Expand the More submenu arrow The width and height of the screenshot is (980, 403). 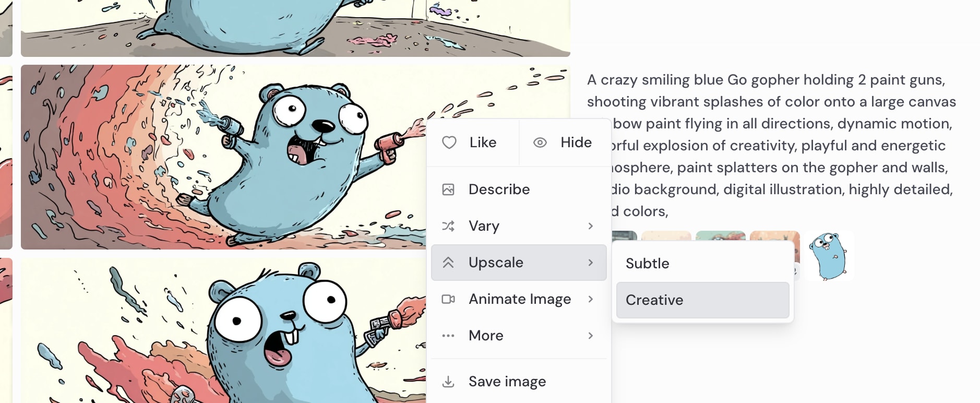coord(591,336)
